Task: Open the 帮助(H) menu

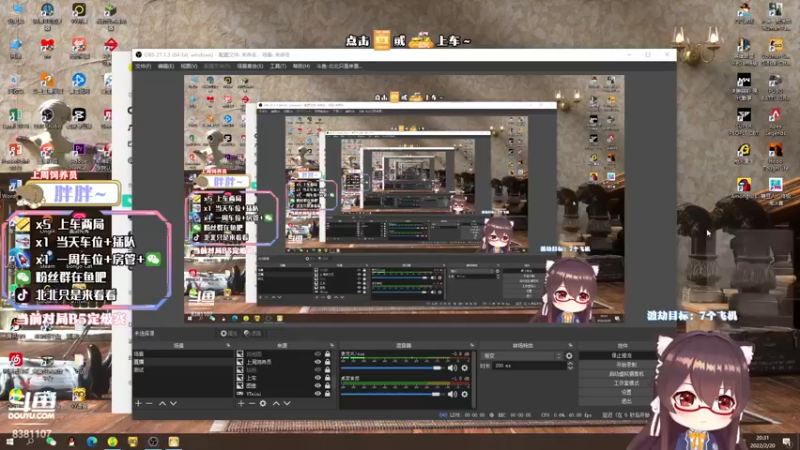Action: 301,66
